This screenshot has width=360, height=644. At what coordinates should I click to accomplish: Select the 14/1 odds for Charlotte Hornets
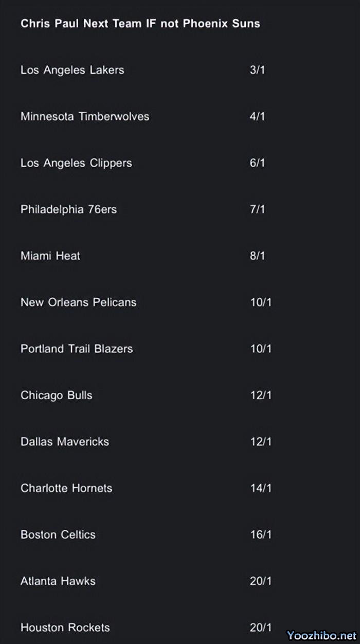[x=261, y=488]
